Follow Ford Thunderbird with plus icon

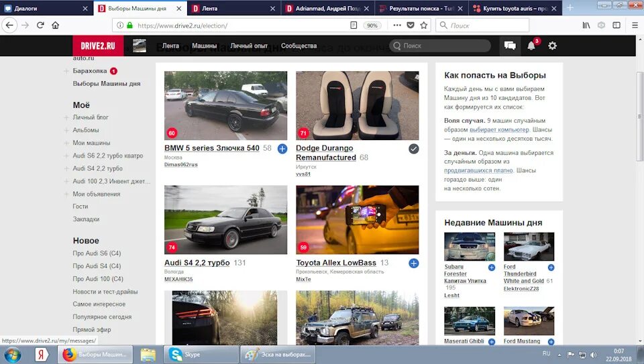point(551,267)
